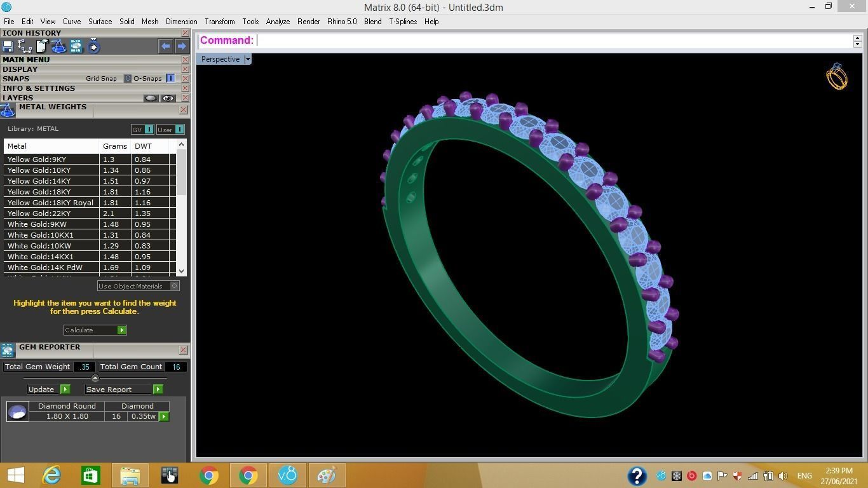The height and width of the screenshot is (488, 868).
Task: Click the Perspective viewport label
Action: pos(220,59)
